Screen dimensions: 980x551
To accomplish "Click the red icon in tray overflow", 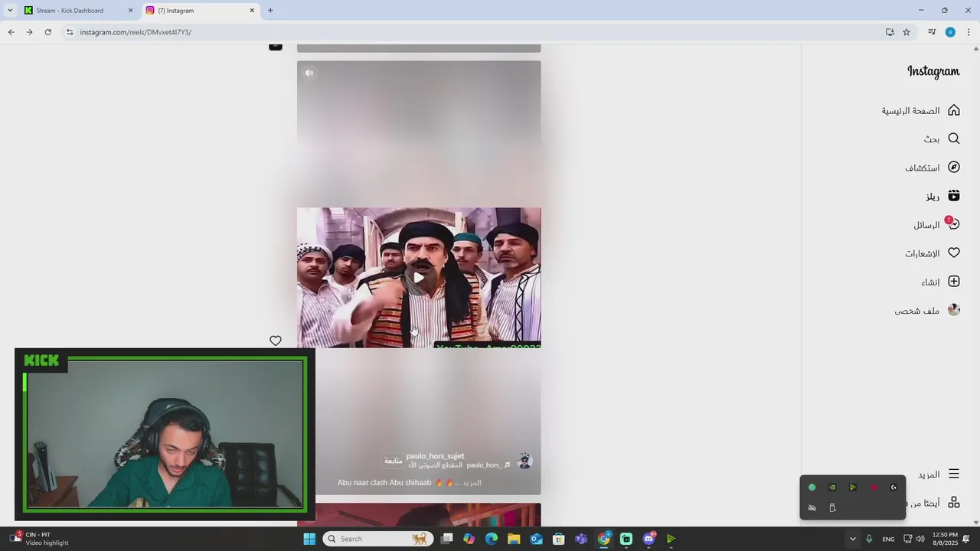I will tap(874, 487).
